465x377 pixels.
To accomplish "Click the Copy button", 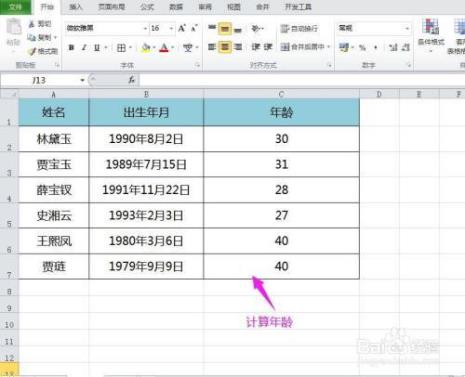I will [39, 37].
